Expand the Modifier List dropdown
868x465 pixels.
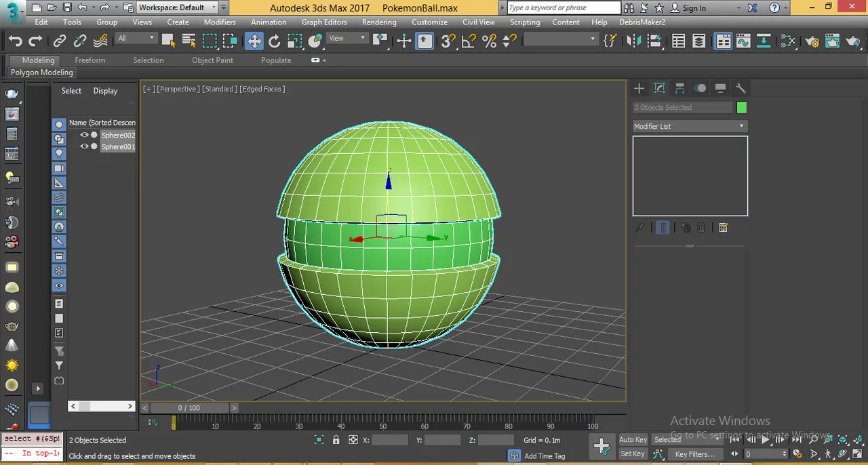point(690,126)
